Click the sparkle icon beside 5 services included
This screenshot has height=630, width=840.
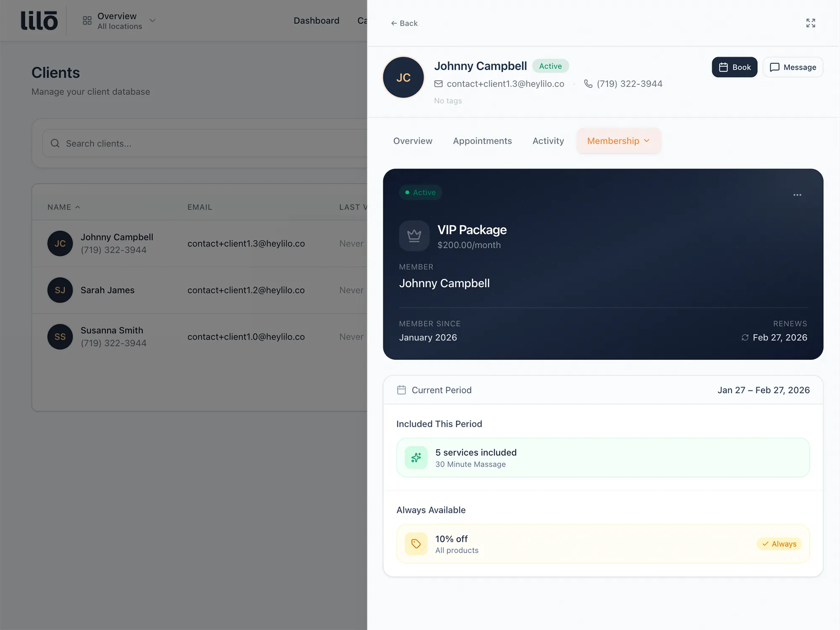pos(416,457)
